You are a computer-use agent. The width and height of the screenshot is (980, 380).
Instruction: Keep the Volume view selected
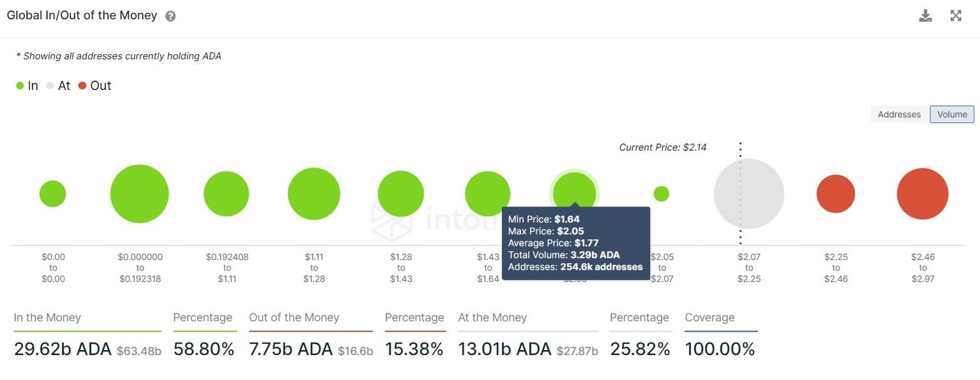951,114
